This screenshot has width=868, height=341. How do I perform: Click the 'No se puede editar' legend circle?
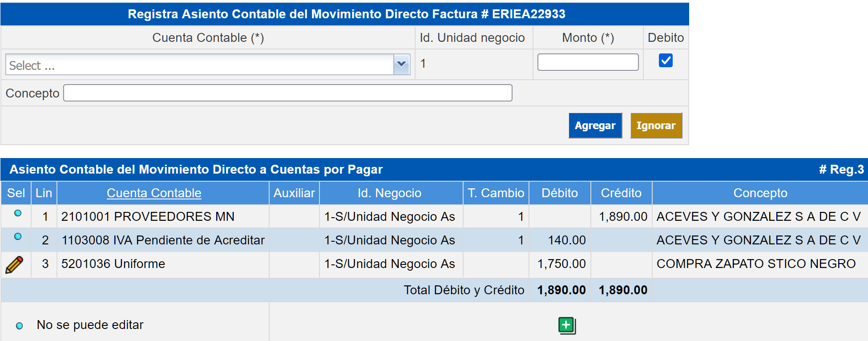20,326
